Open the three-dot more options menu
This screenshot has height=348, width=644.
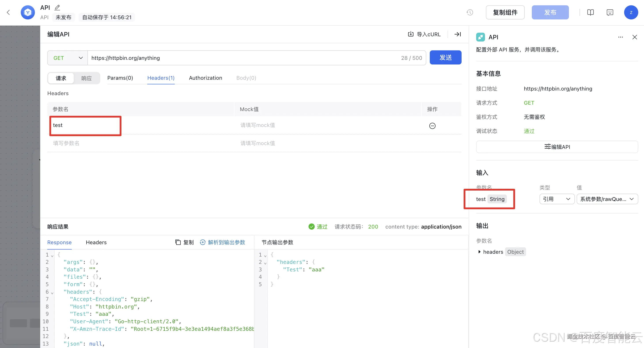tap(620, 37)
